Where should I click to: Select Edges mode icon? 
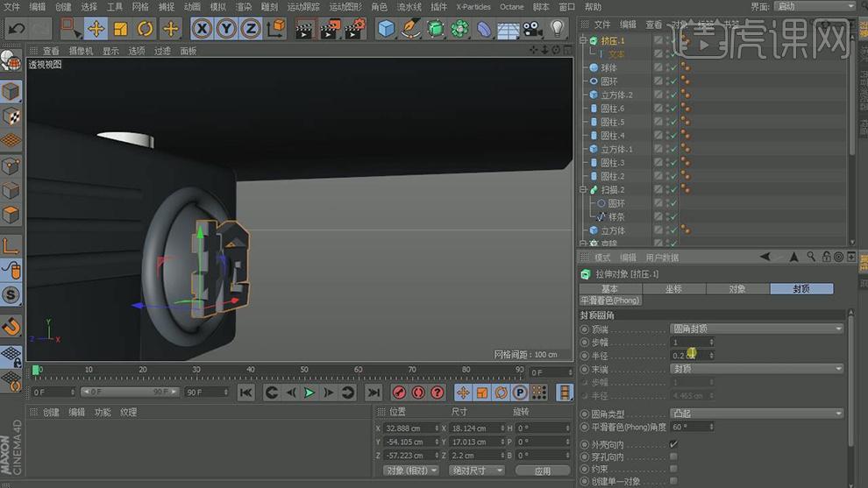[11, 190]
